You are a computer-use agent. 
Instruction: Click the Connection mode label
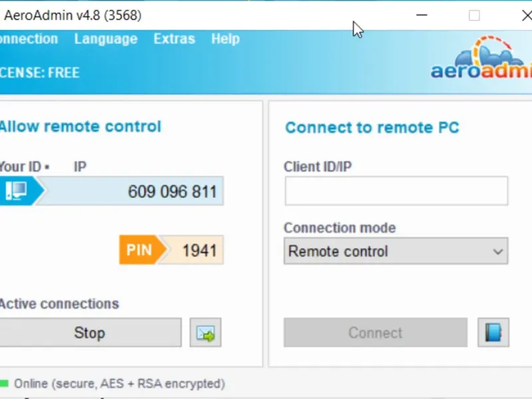coord(340,227)
